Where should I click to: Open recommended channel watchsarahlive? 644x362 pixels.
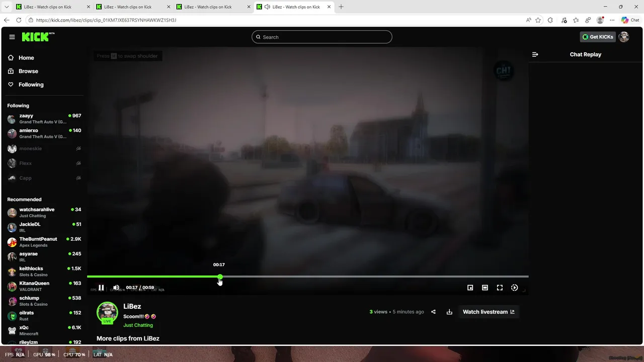(x=44, y=212)
